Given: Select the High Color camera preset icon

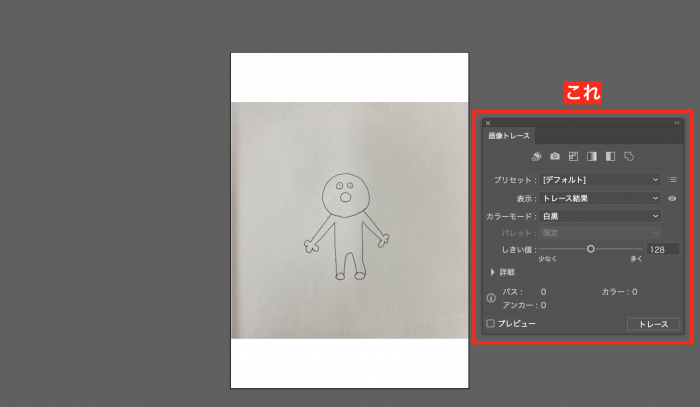Looking at the screenshot, I should tap(554, 157).
